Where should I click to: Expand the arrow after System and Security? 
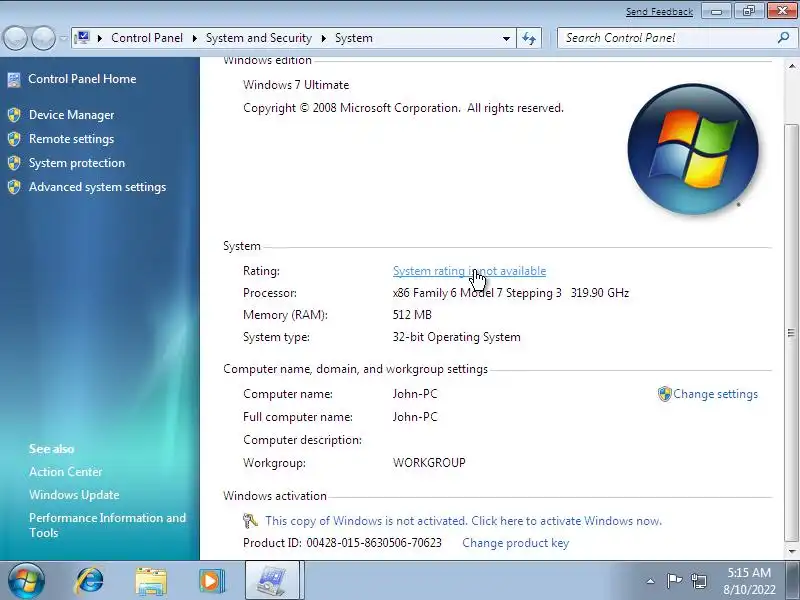(323, 38)
